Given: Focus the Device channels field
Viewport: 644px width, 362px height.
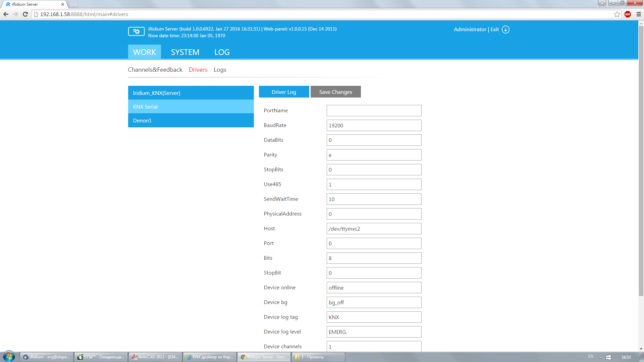Looking at the screenshot, I should click(374, 346).
